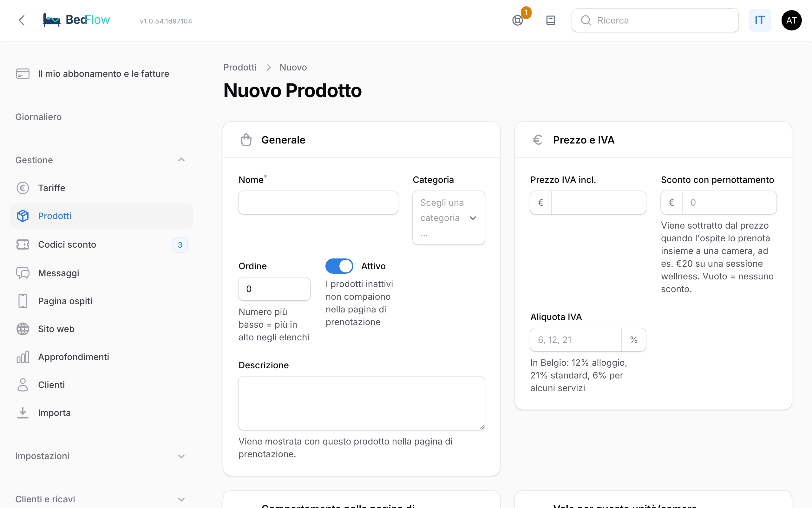Click the Codici sconto ticket icon
Image resolution: width=812 pixels, height=508 pixels.
(x=23, y=244)
